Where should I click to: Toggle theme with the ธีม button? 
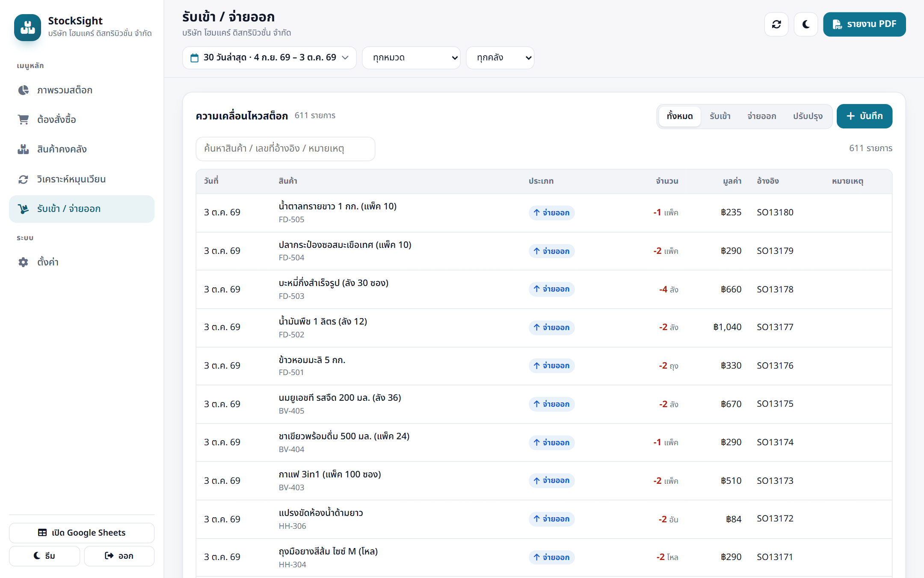coord(44,556)
